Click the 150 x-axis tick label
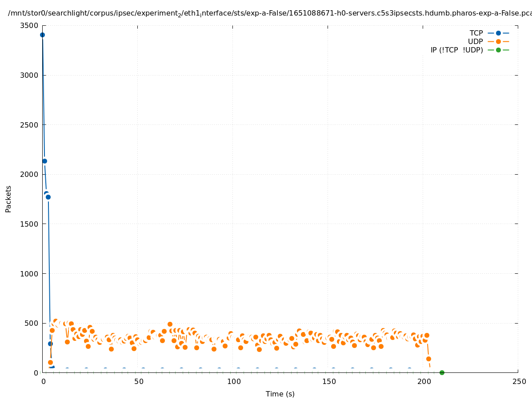This screenshot has height=400, width=532. [x=328, y=381]
